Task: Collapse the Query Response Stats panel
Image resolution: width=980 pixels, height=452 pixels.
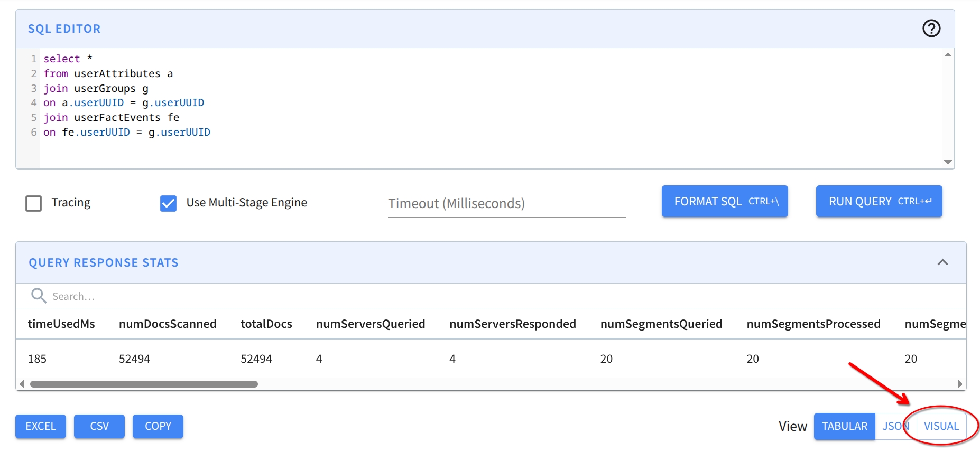Action: coord(942,262)
